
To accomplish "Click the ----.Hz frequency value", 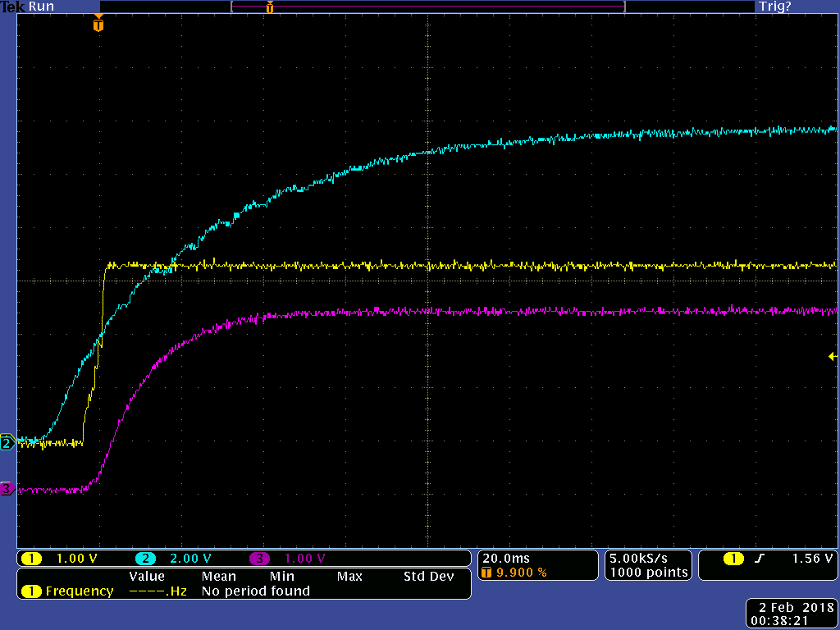I will click(158, 591).
